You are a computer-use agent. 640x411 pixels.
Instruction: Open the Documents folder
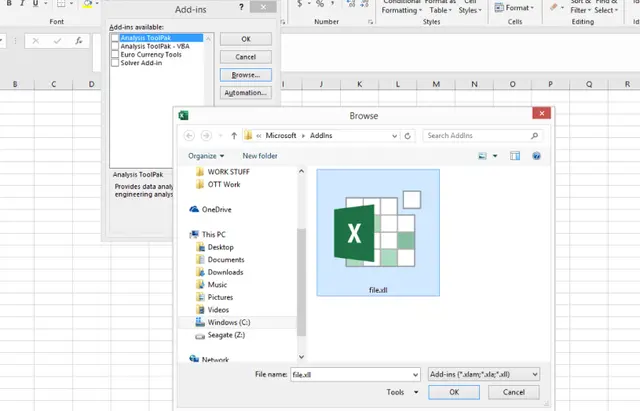[220, 260]
